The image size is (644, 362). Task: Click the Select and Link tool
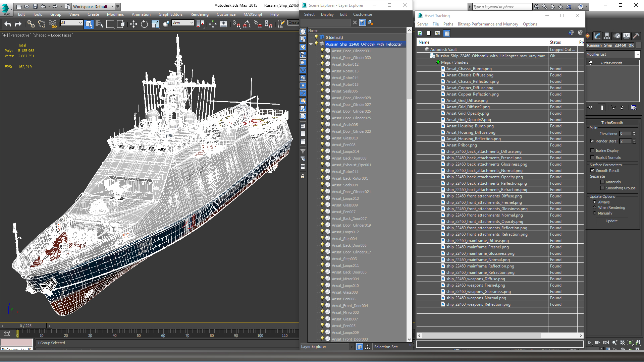(x=31, y=24)
